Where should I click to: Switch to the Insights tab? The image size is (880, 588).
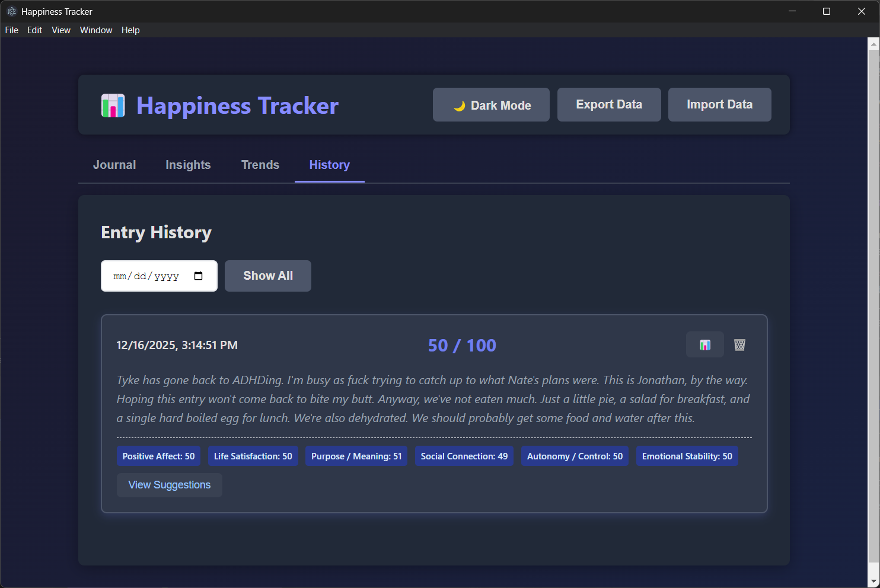pyautogui.click(x=188, y=165)
